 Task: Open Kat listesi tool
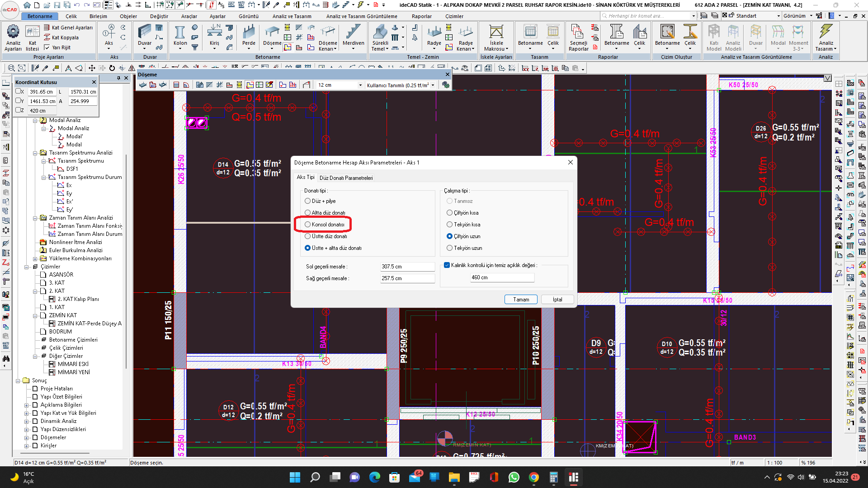coord(32,37)
